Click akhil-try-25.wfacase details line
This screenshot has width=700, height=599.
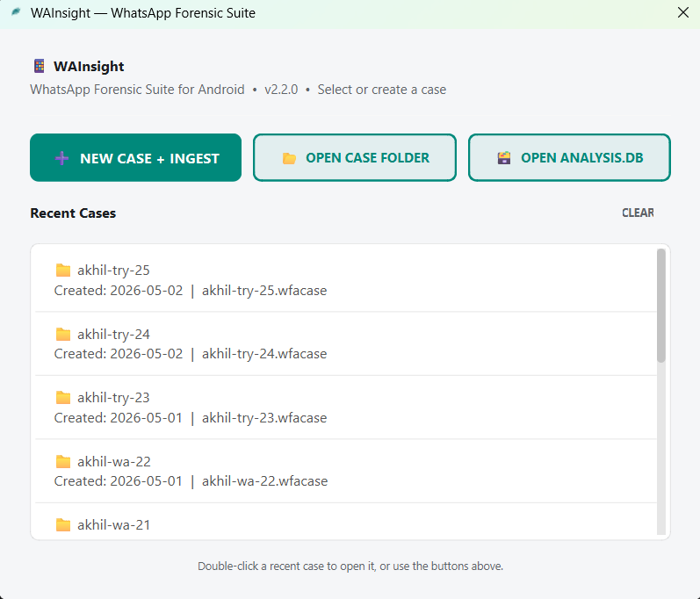pos(191,291)
